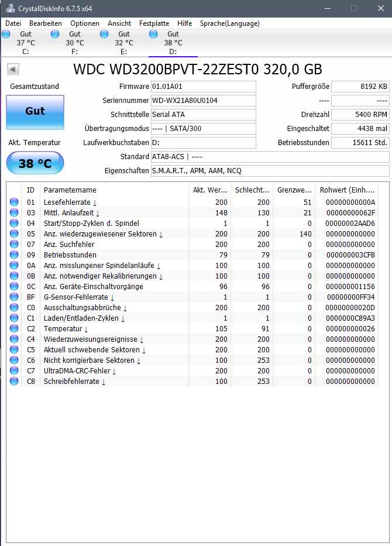Click the Laufwerkbuchstaben field D:
Image resolution: width=392 pixels, height=546 pixels.
pos(203,142)
